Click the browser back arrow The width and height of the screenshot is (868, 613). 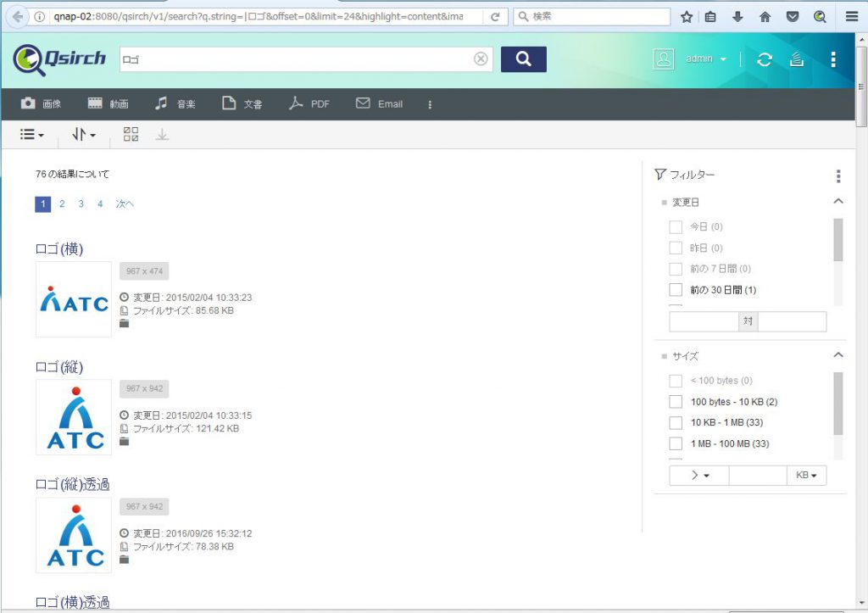coord(18,17)
